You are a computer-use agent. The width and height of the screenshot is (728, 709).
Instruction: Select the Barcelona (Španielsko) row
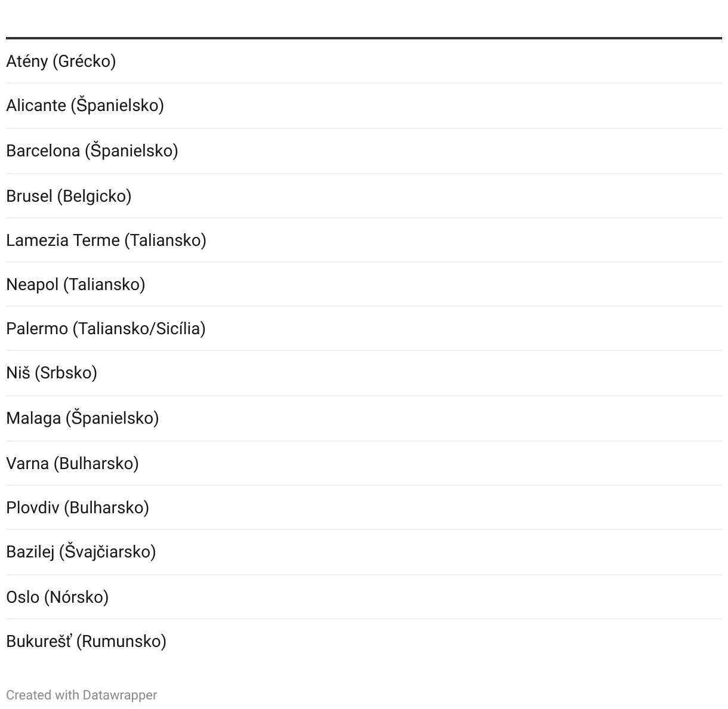click(364, 151)
